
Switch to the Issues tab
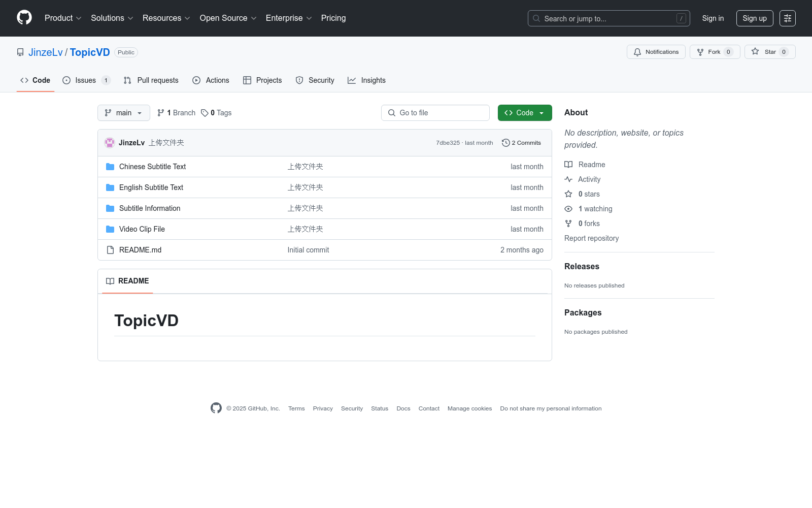click(x=86, y=80)
